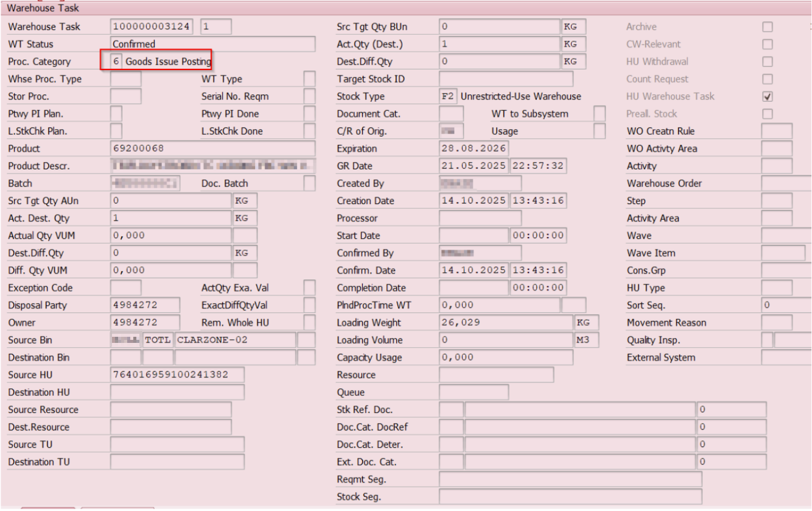Image resolution: width=812 pixels, height=511 pixels.
Task: Check the HU Withdrawal checkbox
Action: [x=768, y=62]
